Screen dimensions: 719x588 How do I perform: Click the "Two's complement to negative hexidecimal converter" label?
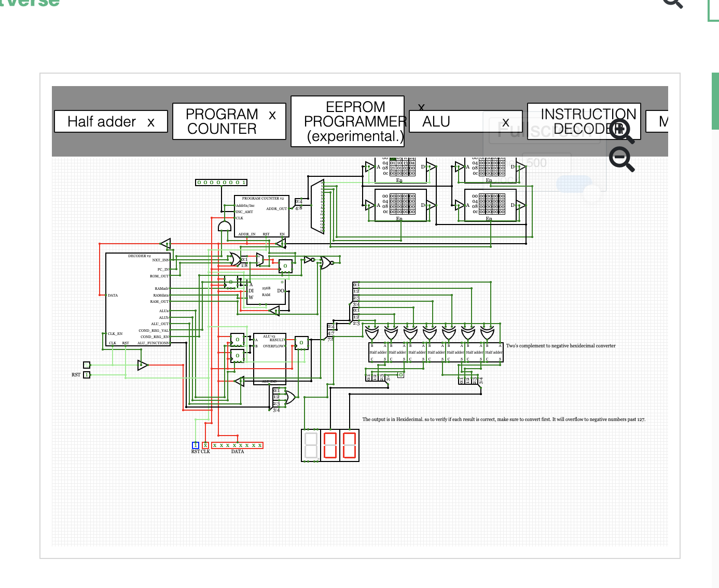pos(561,346)
